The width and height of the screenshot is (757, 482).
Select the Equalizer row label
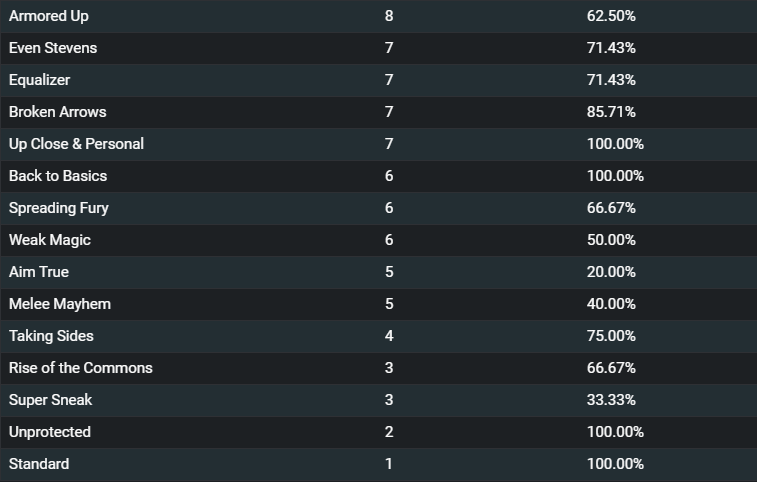(x=40, y=80)
